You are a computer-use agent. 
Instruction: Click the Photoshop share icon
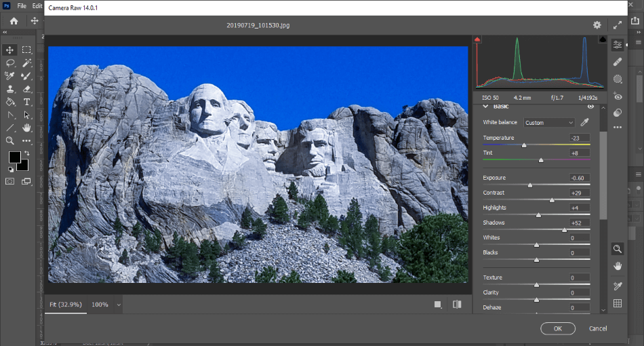[635, 21]
